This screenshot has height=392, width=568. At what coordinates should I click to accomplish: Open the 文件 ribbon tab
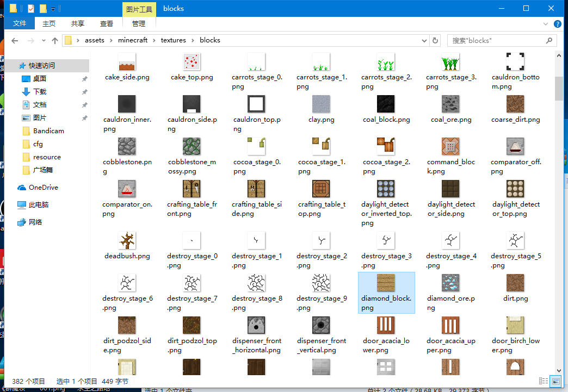coord(20,23)
